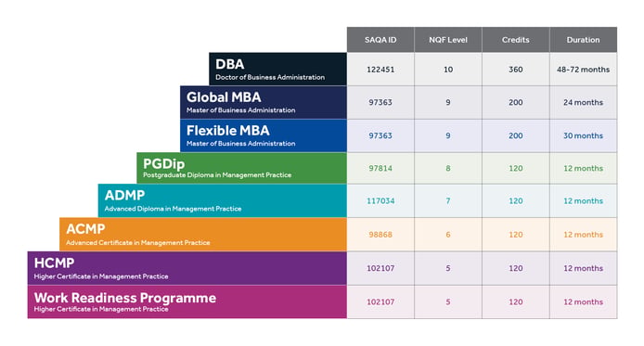Click the 360 credits cell
This screenshot has height=346, width=644.
pos(515,69)
